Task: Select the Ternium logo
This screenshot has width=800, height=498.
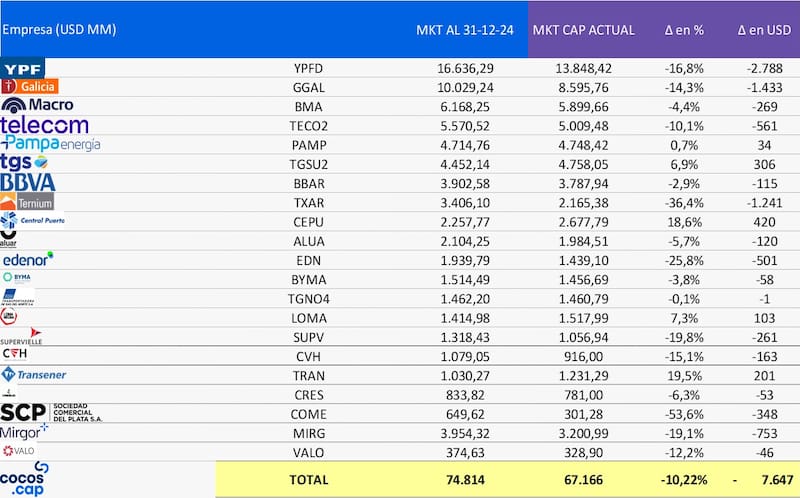Action: click(28, 202)
